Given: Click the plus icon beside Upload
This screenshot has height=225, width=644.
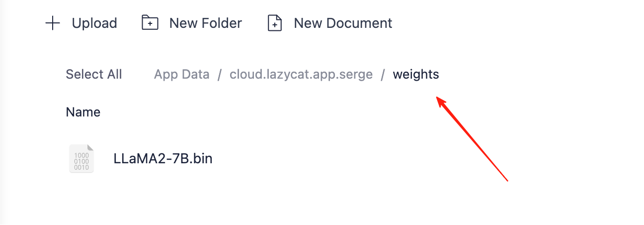Looking at the screenshot, I should [53, 23].
